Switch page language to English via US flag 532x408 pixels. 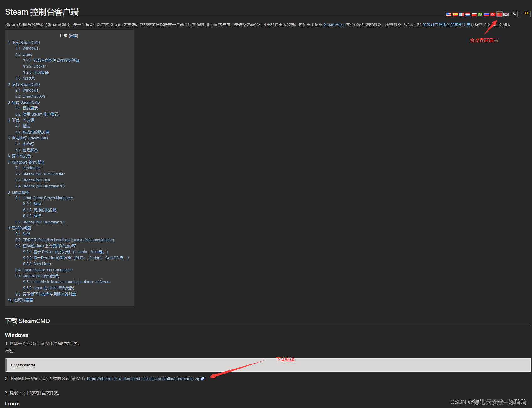[449, 14]
